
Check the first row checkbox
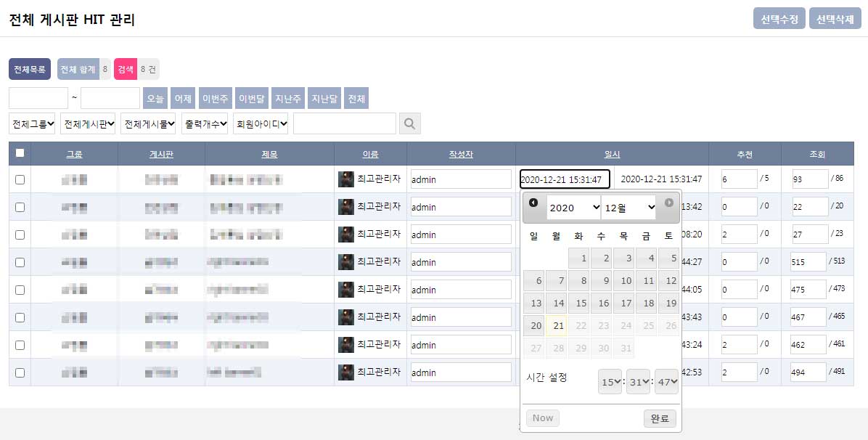pos(20,179)
